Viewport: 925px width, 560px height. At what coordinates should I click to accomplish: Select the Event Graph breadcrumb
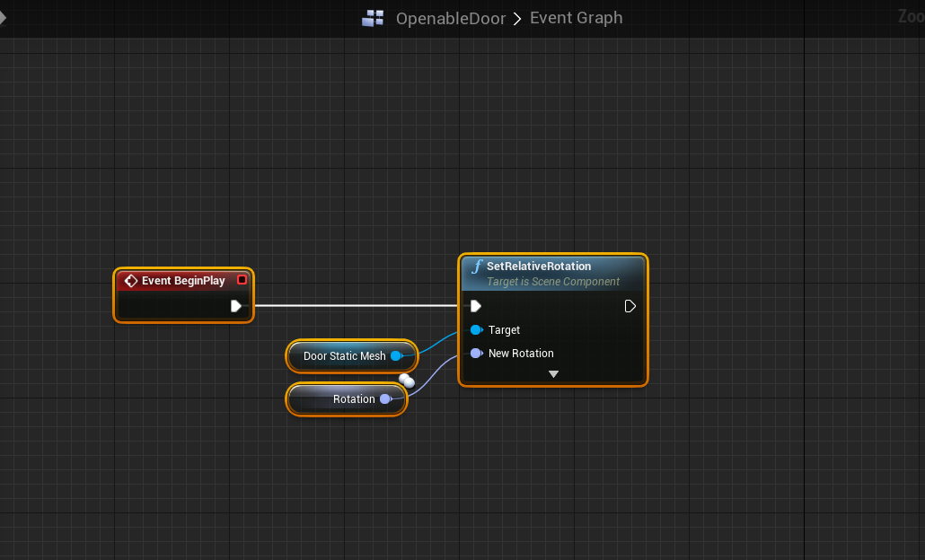(x=576, y=18)
